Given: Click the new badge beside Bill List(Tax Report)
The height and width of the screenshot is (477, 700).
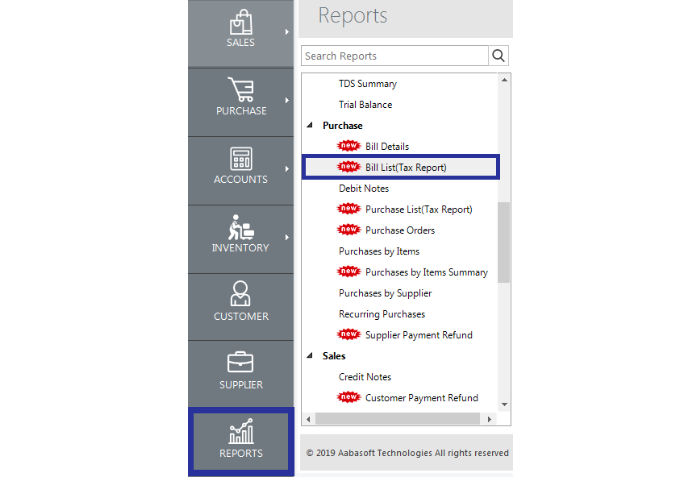Looking at the screenshot, I should point(349,167).
